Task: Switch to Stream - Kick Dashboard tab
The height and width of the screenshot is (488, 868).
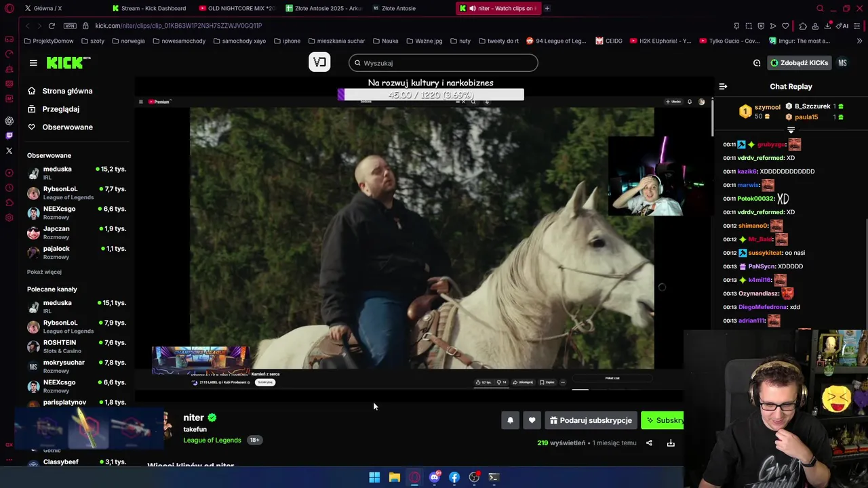Action: point(150,8)
